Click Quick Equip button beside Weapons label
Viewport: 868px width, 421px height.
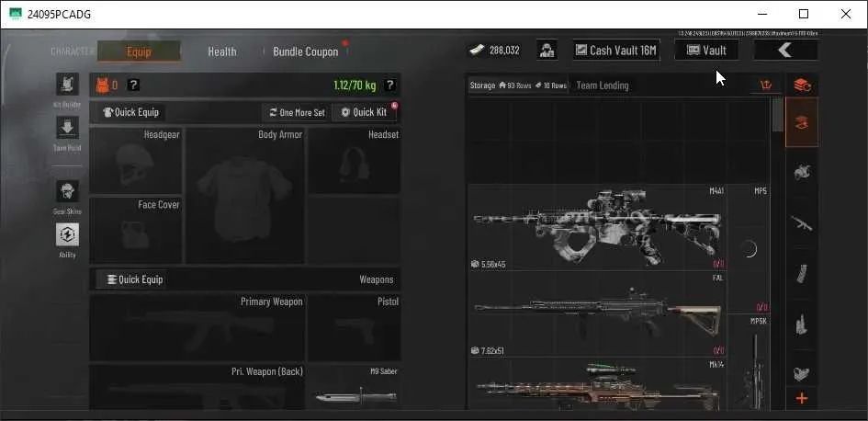133,279
